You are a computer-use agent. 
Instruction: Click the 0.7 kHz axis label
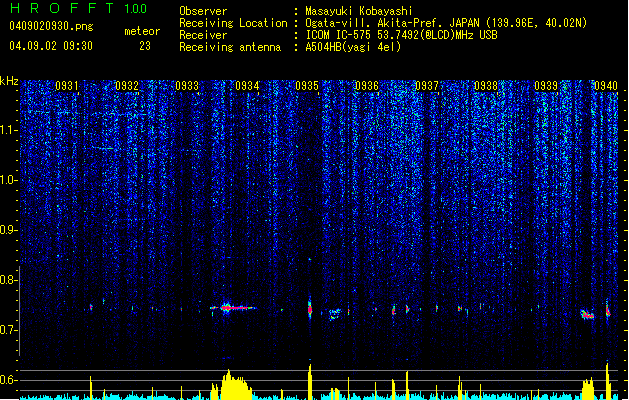(x=9, y=330)
